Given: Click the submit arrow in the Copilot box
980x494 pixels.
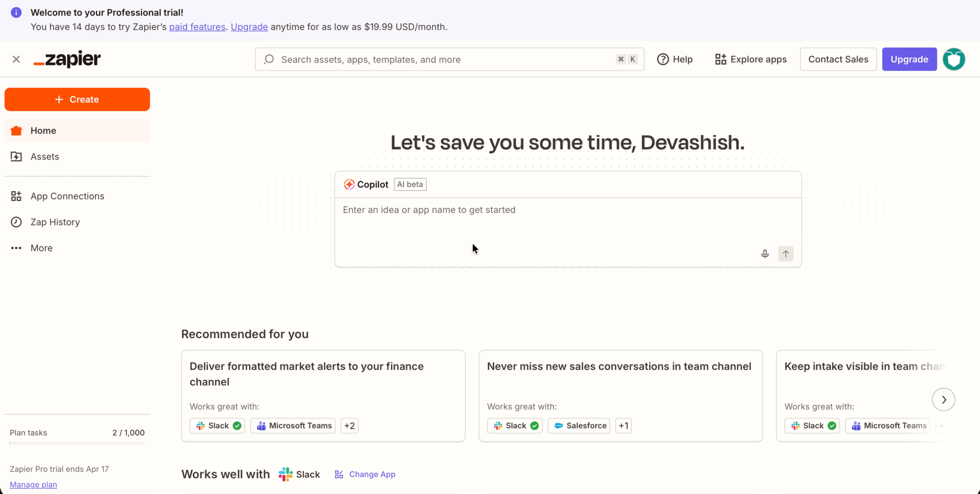Looking at the screenshot, I should [x=786, y=253].
